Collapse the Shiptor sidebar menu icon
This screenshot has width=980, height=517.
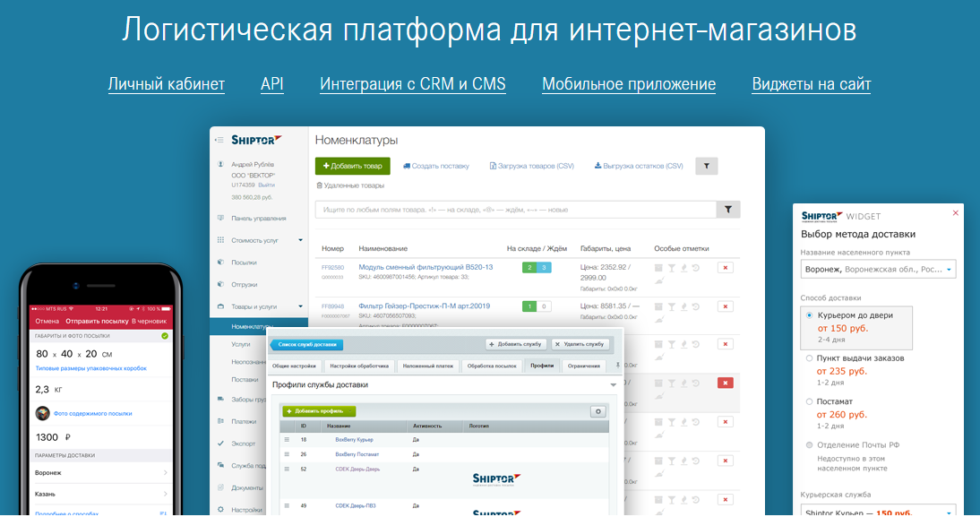pos(219,140)
